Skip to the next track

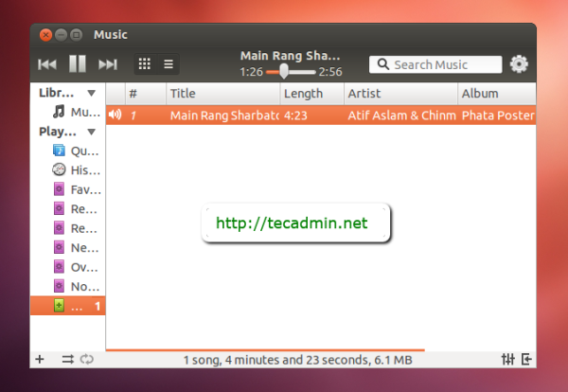(x=108, y=64)
